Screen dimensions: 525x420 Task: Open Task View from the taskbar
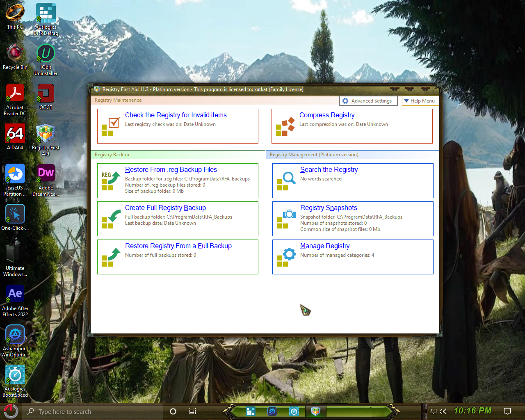(x=192, y=411)
